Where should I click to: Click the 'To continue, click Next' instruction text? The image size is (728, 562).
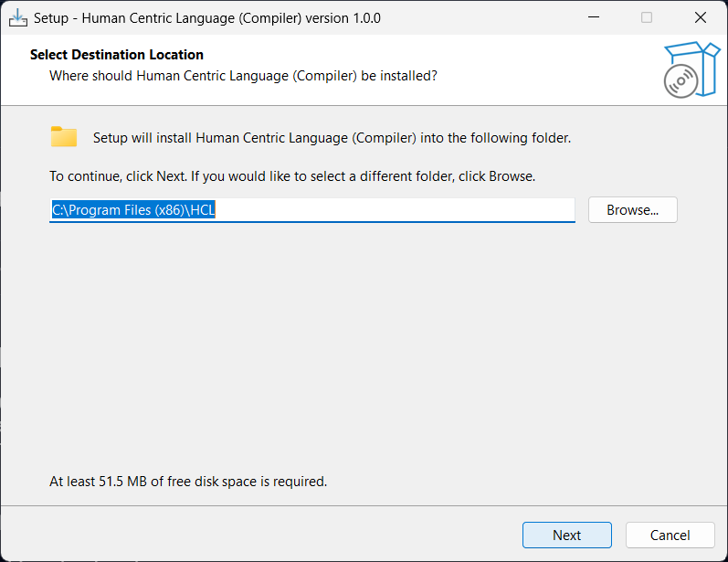coord(292,175)
